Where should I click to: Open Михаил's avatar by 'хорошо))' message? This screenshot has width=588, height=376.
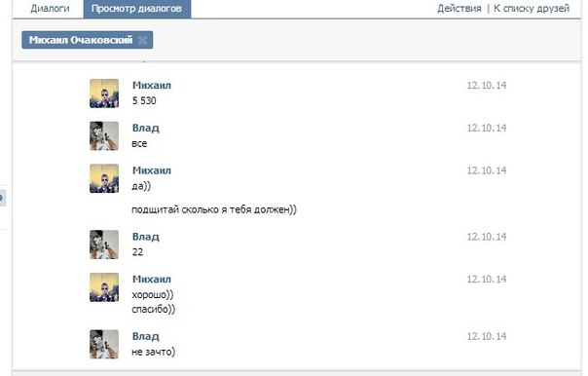coord(104,287)
